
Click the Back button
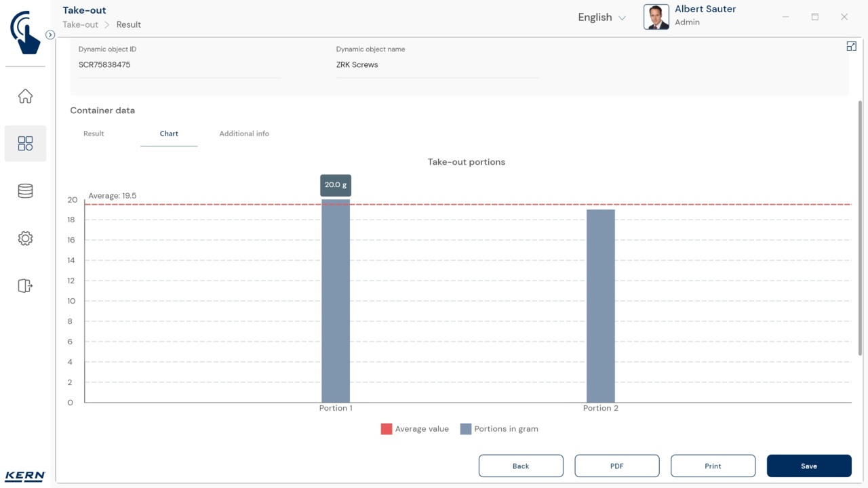point(521,466)
